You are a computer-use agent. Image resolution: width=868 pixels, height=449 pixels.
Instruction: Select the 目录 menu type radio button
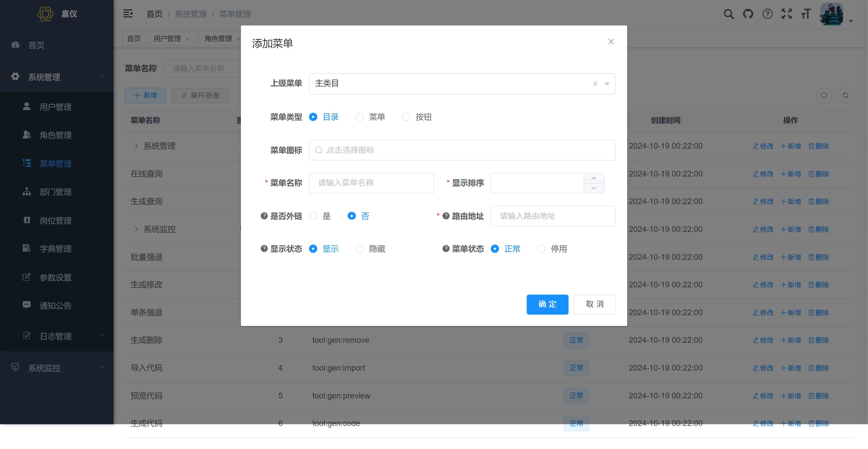click(314, 117)
